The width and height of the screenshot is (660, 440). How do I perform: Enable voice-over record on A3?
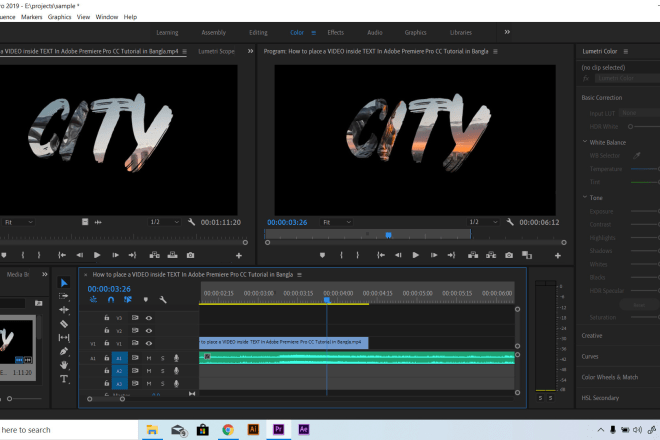pyautogui.click(x=176, y=384)
